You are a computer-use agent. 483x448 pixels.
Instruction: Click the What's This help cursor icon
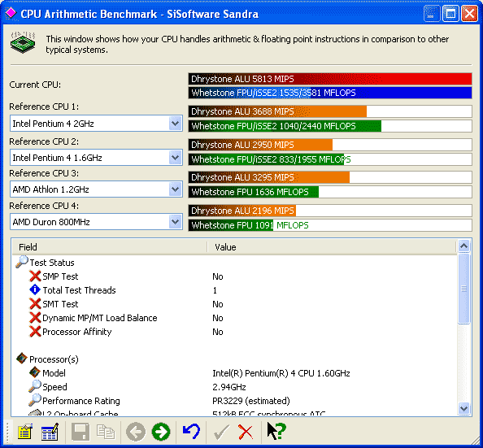[276, 431]
